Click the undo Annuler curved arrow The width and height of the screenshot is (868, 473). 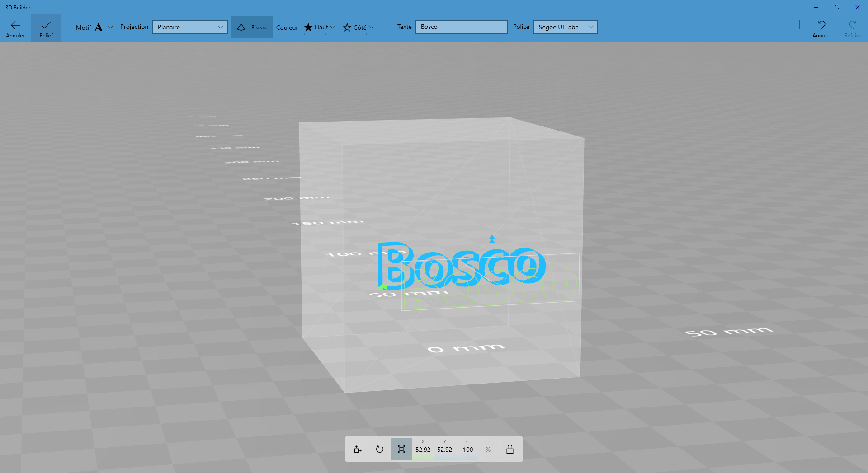(x=822, y=28)
